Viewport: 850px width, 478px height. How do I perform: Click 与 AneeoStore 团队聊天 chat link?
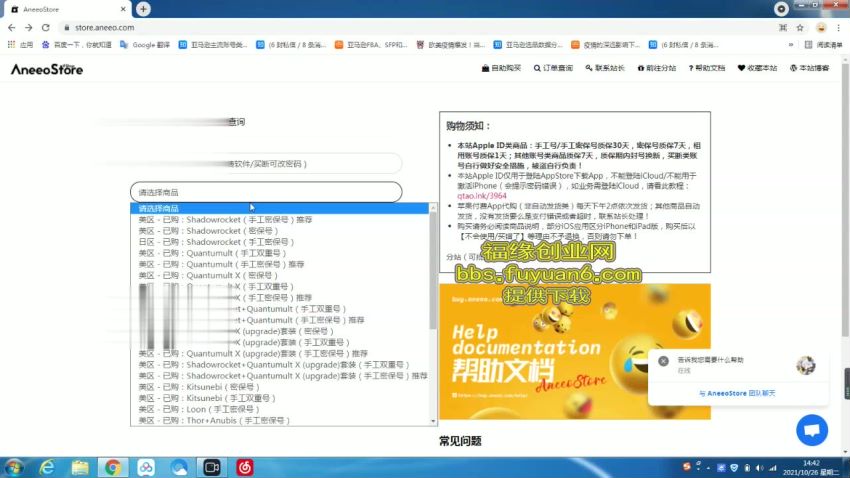(737, 393)
